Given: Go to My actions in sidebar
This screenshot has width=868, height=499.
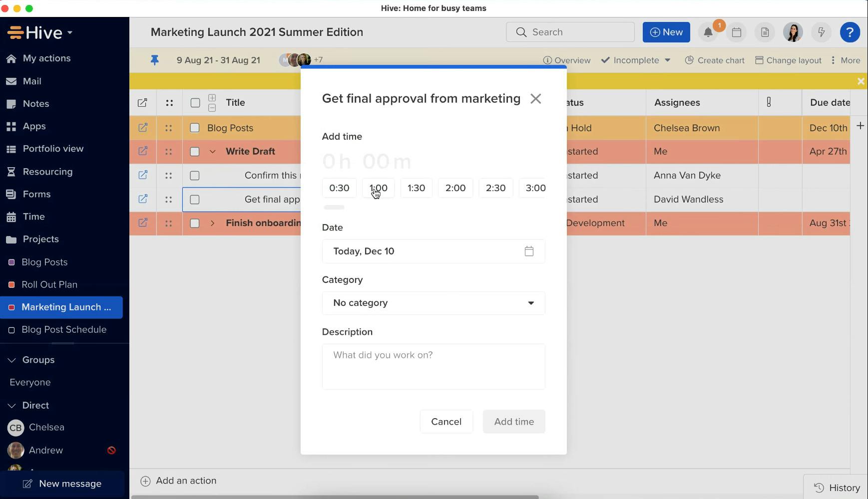Looking at the screenshot, I should (46, 58).
